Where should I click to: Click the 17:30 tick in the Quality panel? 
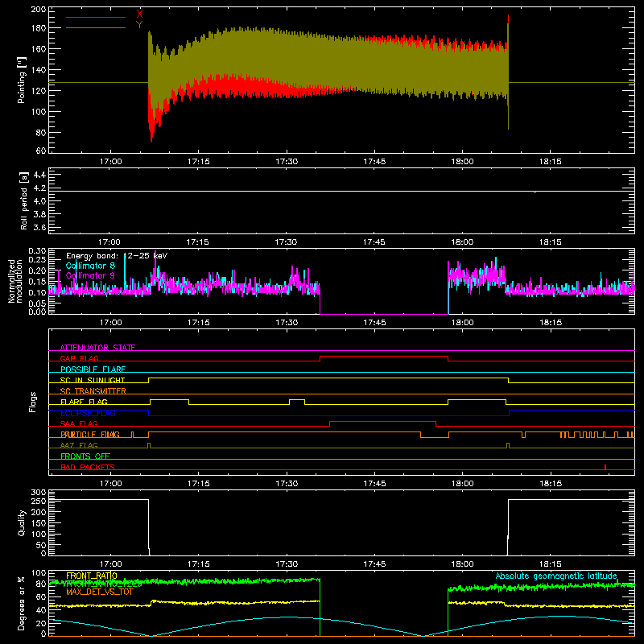tap(287, 564)
